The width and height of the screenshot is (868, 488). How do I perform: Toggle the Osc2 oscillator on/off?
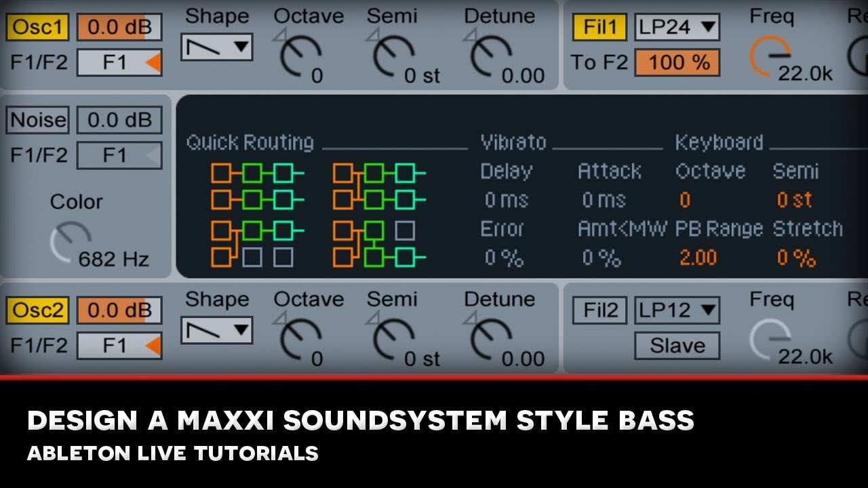pyautogui.click(x=37, y=310)
